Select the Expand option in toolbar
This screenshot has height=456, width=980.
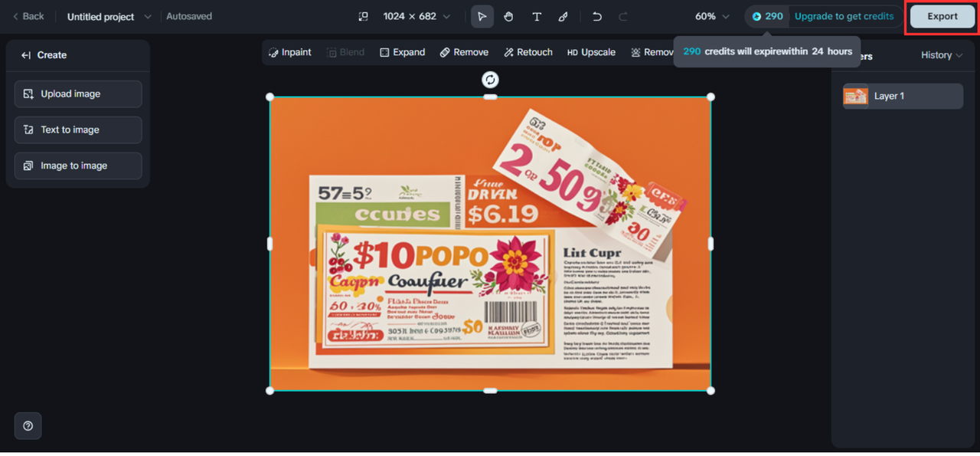tap(402, 52)
